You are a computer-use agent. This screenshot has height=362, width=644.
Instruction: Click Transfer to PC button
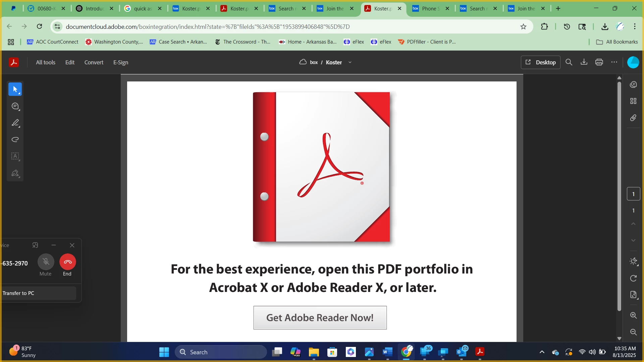pos(38,293)
